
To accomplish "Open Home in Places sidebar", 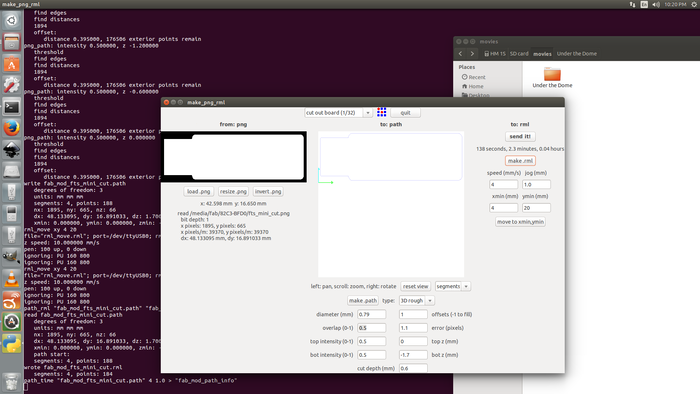I will click(x=473, y=86).
